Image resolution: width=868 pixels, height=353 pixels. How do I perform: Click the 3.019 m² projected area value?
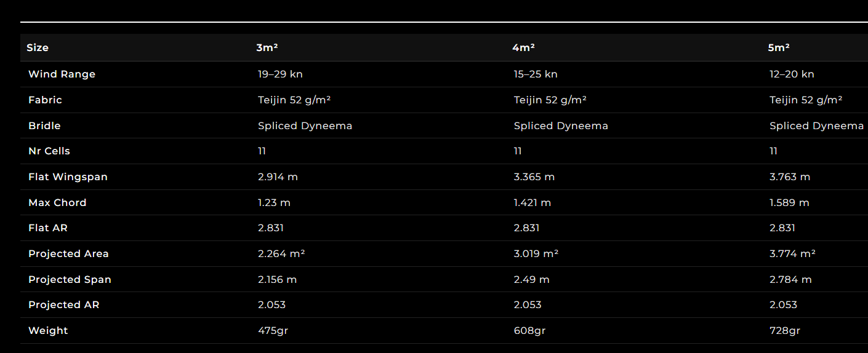tap(536, 253)
